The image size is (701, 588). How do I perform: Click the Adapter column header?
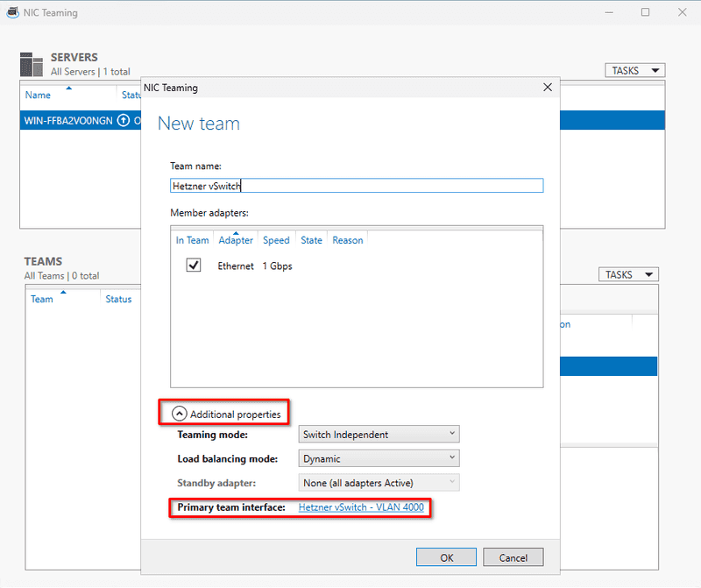tap(235, 239)
